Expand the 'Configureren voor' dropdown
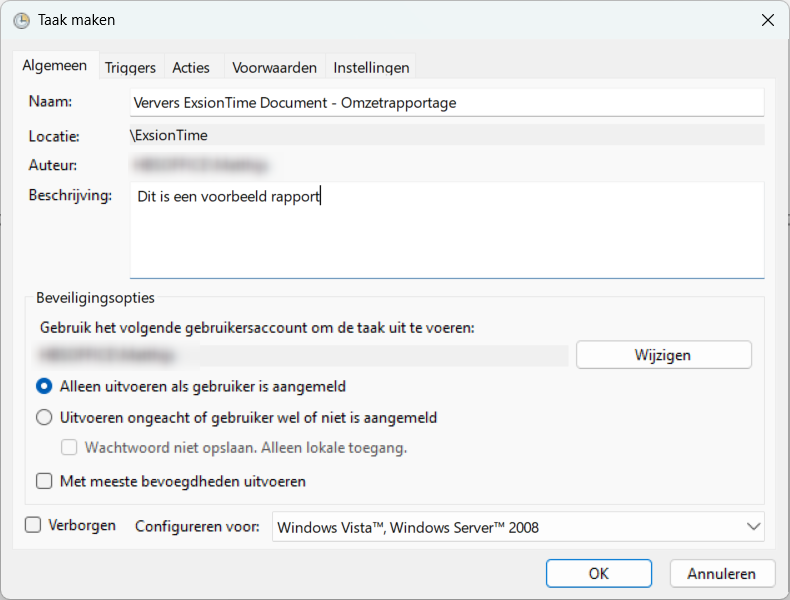Image resolution: width=790 pixels, height=600 pixels. point(518,527)
